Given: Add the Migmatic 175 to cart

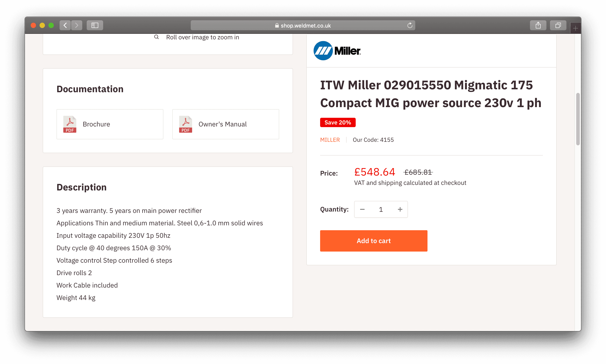Looking at the screenshot, I should pos(373,241).
